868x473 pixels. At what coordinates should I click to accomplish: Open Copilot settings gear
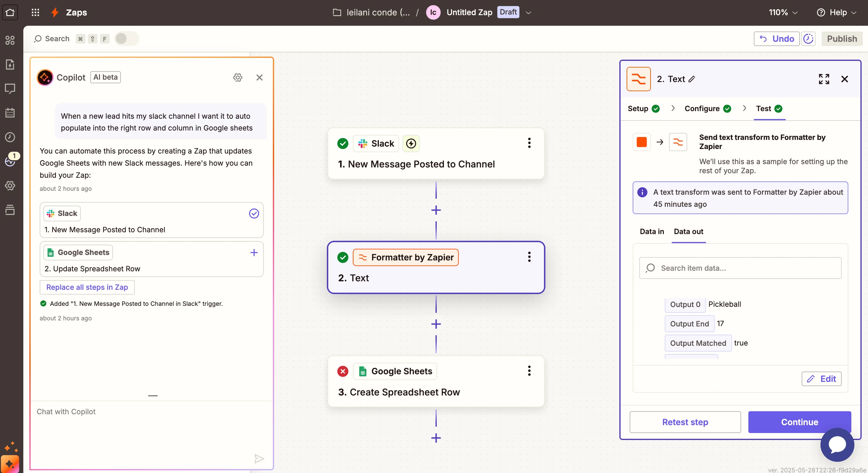(x=237, y=78)
